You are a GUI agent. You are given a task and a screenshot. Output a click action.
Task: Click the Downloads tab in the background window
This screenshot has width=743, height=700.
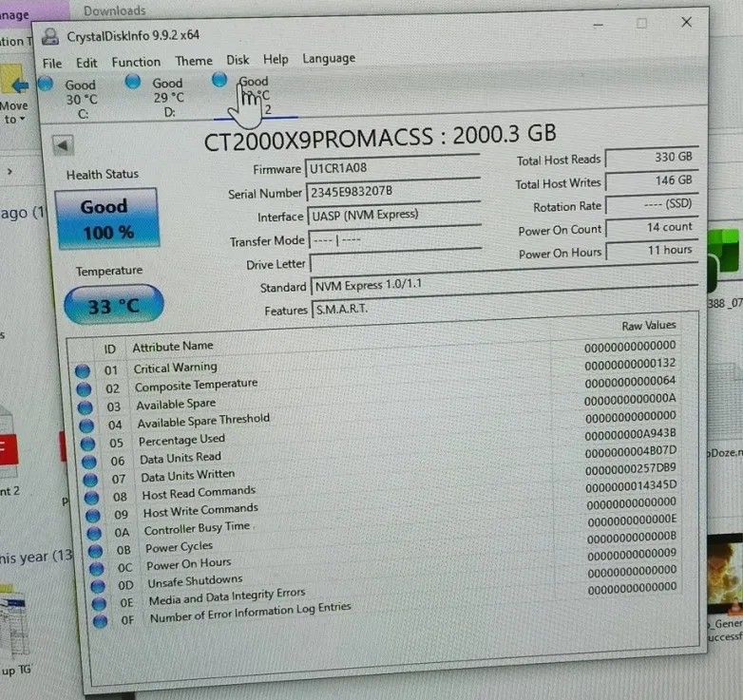115,10
